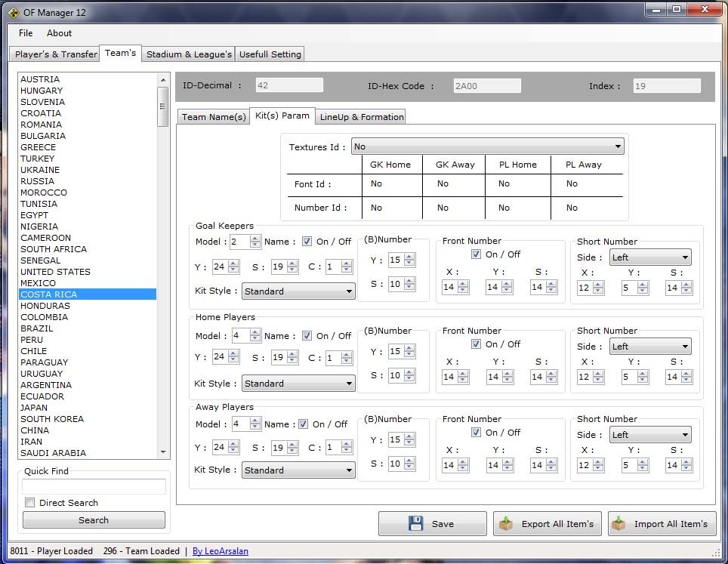Screen dimensions: 728x564
Task: Click the Quick Find text field
Action: click(94, 487)
